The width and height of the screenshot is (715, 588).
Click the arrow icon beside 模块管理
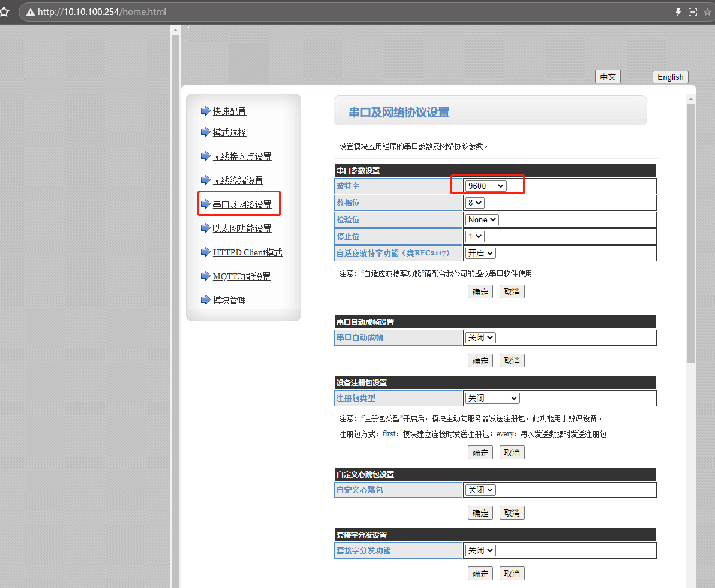tap(206, 300)
